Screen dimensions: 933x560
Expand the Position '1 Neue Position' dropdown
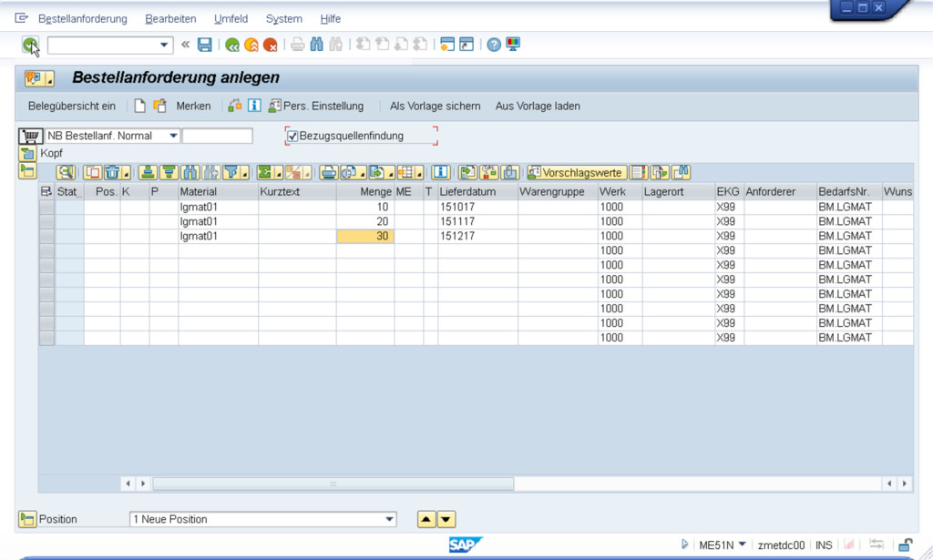point(390,519)
